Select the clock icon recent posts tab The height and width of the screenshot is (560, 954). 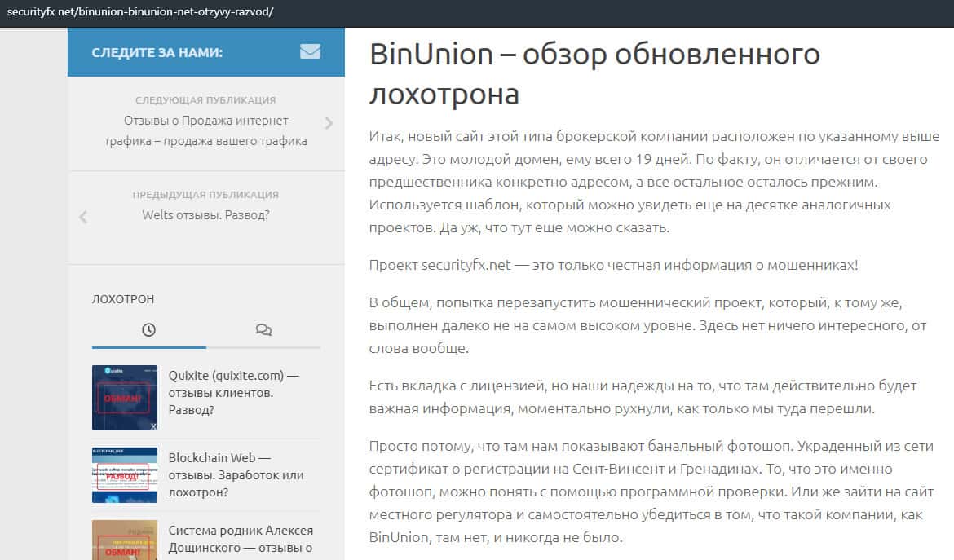(x=148, y=330)
